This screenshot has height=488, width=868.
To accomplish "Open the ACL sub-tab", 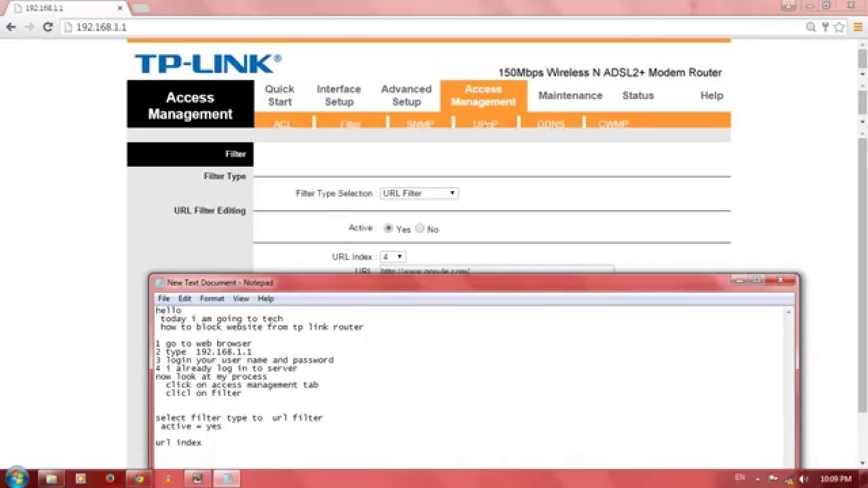I will (x=283, y=124).
